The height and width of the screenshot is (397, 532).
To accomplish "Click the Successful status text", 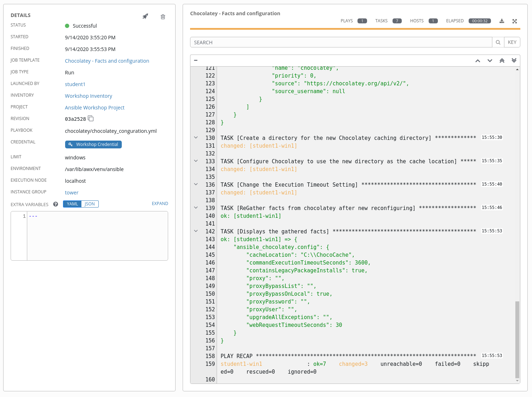I will (x=85, y=26).
